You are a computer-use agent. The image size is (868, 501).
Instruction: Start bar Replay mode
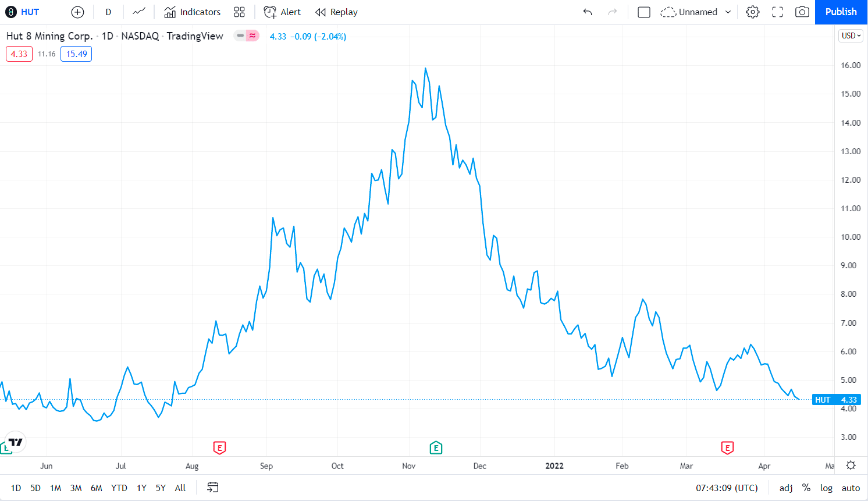click(336, 12)
